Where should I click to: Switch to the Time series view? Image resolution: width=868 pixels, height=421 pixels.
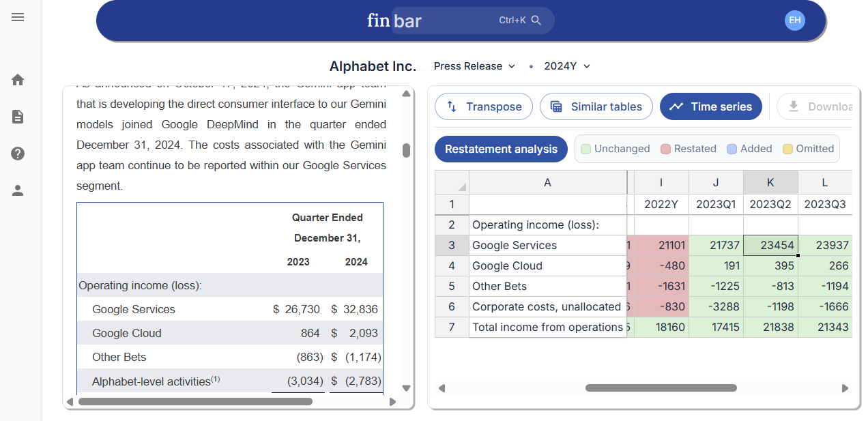pos(710,106)
